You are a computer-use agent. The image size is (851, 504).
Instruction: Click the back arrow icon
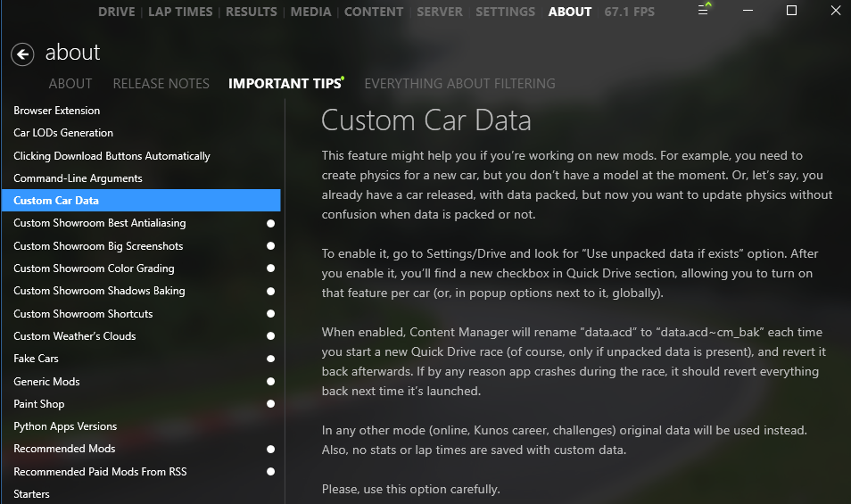tap(22, 54)
